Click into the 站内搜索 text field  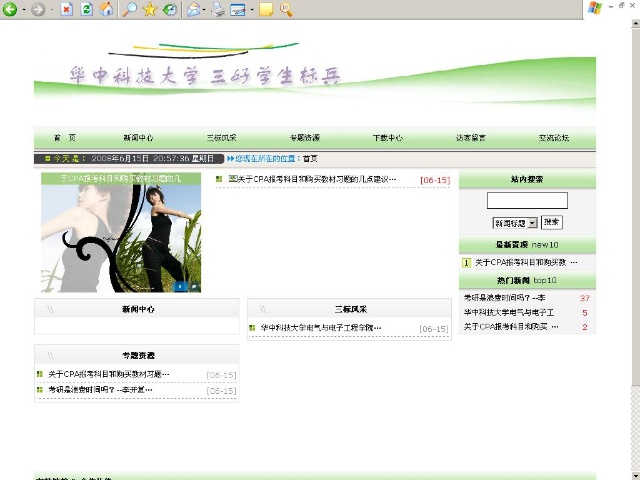point(527,200)
